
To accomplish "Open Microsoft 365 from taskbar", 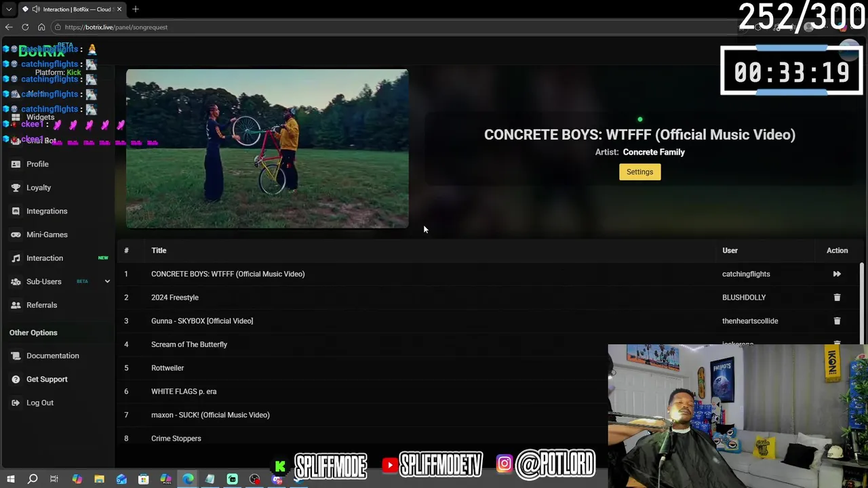I will 165,479.
